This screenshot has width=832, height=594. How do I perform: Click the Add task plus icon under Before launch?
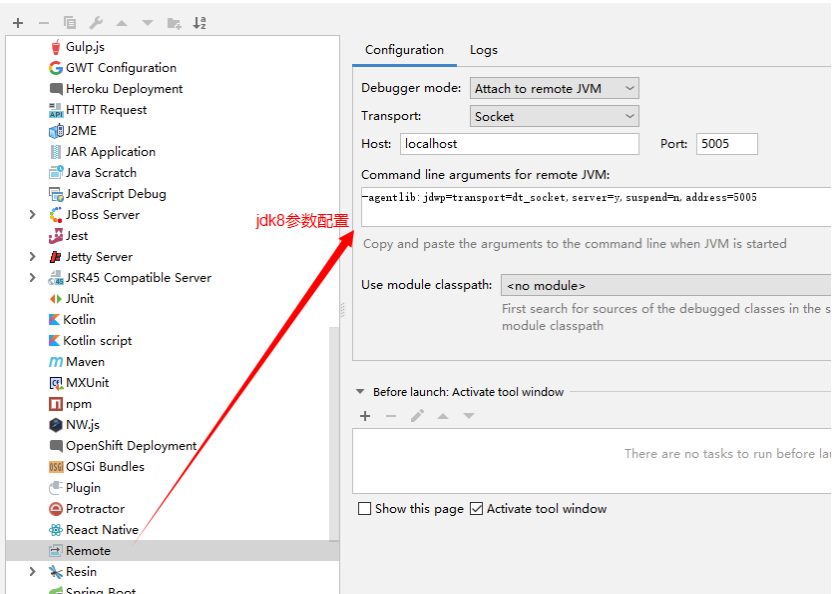click(365, 416)
